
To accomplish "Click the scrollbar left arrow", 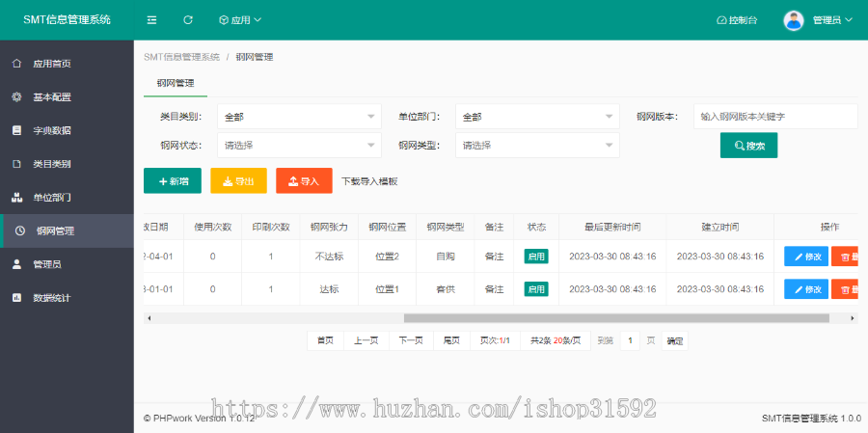I will [x=149, y=318].
